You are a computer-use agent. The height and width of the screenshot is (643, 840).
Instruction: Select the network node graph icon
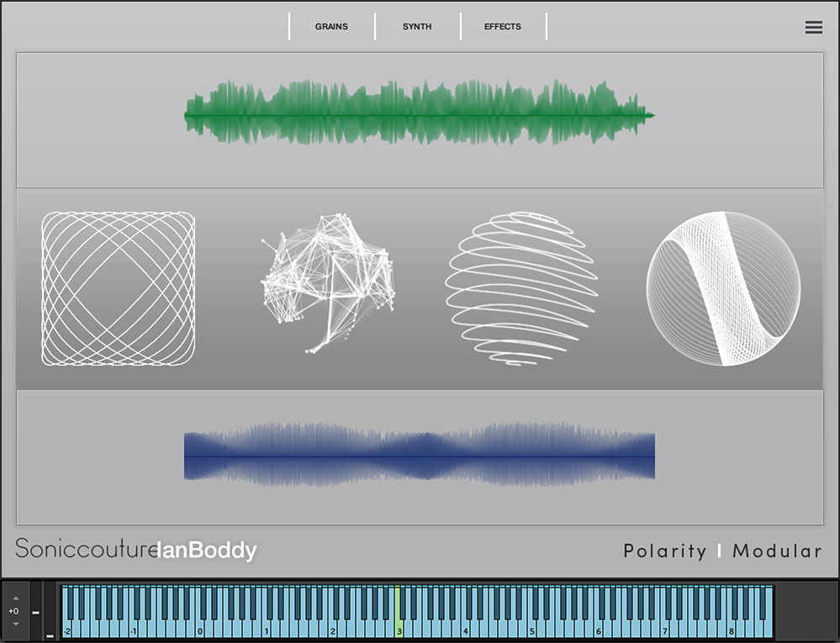pyautogui.click(x=327, y=282)
